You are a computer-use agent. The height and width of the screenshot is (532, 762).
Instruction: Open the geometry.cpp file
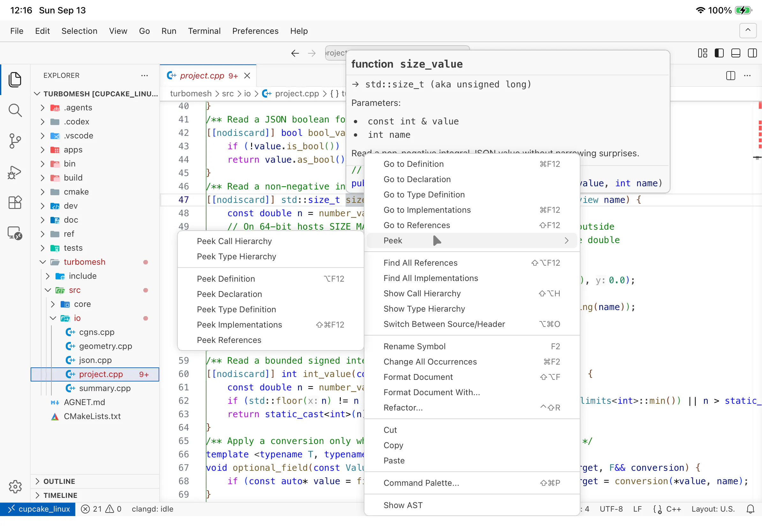tap(94, 346)
